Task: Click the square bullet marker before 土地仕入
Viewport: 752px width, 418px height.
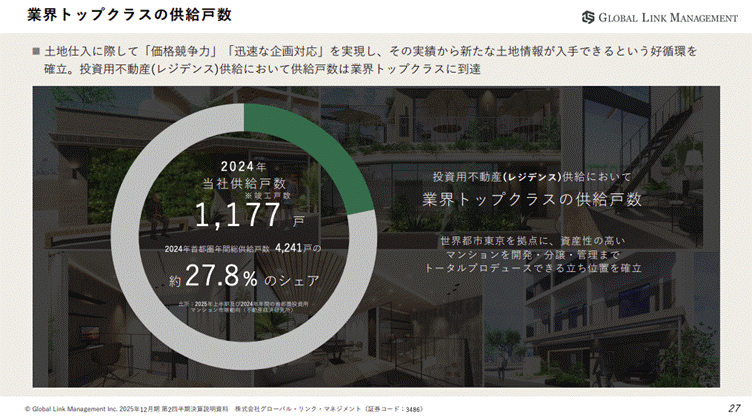Action: [x=36, y=49]
